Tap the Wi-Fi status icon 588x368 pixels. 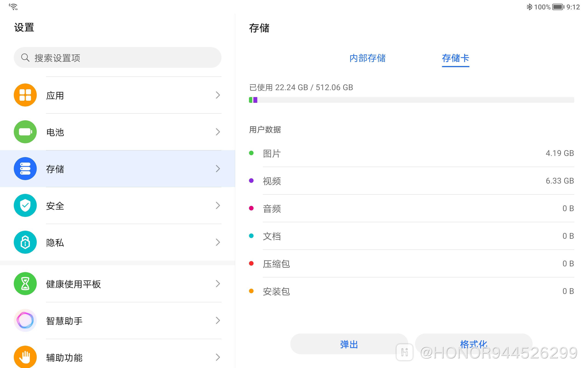point(14,7)
